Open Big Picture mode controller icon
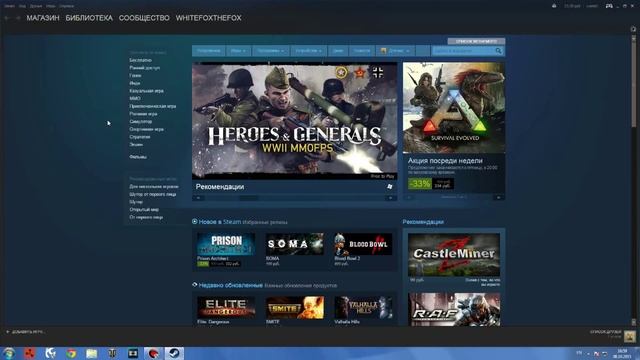640x360 pixels. click(x=609, y=6)
